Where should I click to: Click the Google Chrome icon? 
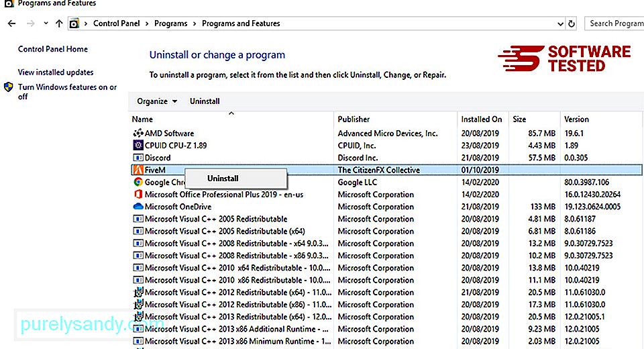point(138,182)
